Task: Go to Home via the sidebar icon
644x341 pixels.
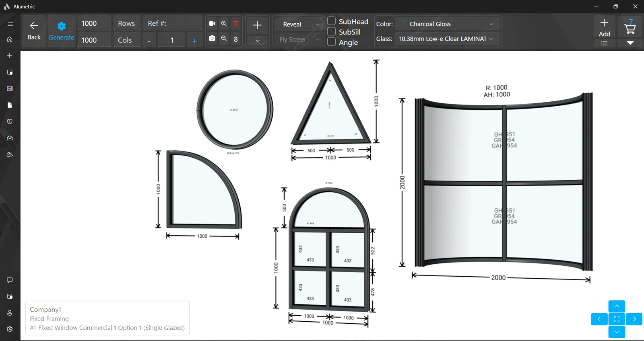Action: (10, 39)
